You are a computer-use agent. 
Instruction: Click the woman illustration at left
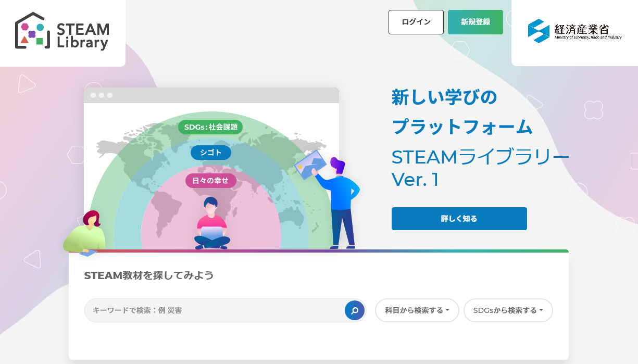coord(84,232)
